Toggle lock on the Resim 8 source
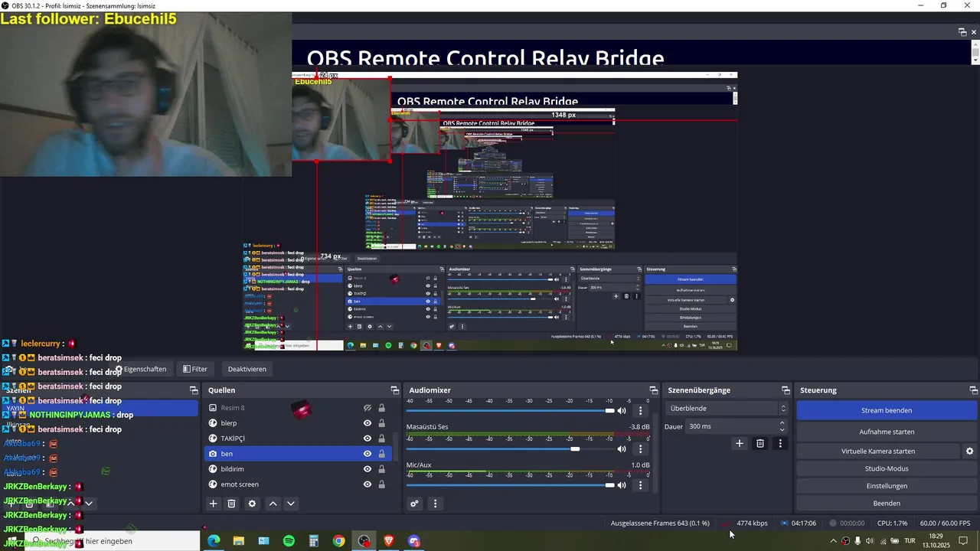Viewport: 980px width, 551px height. (381, 408)
